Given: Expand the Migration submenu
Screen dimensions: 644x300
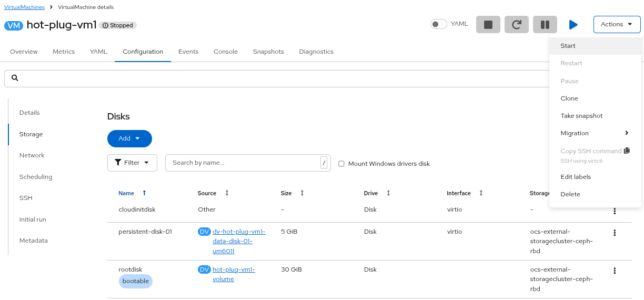Looking at the screenshot, I should point(595,133).
